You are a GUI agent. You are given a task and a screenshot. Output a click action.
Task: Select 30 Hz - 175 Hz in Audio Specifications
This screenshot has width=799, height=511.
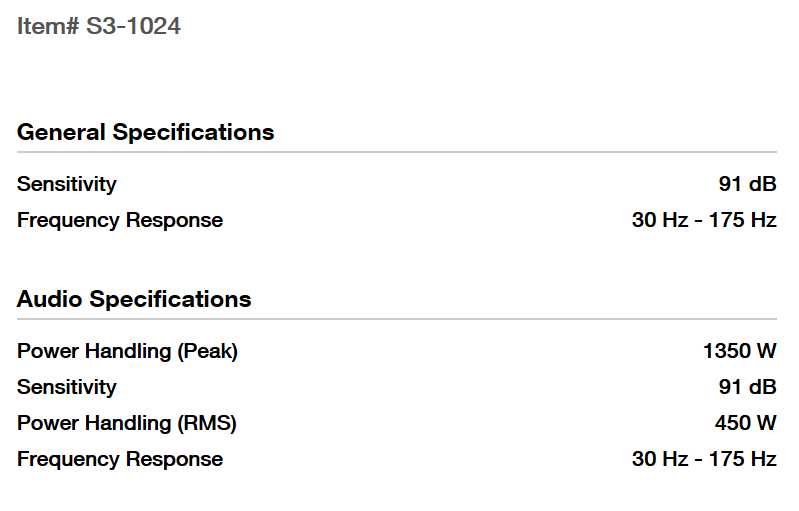click(704, 459)
